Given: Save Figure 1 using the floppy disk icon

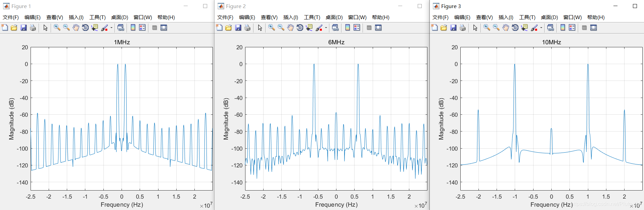Looking at the screenshot, I should click(24, 28).
